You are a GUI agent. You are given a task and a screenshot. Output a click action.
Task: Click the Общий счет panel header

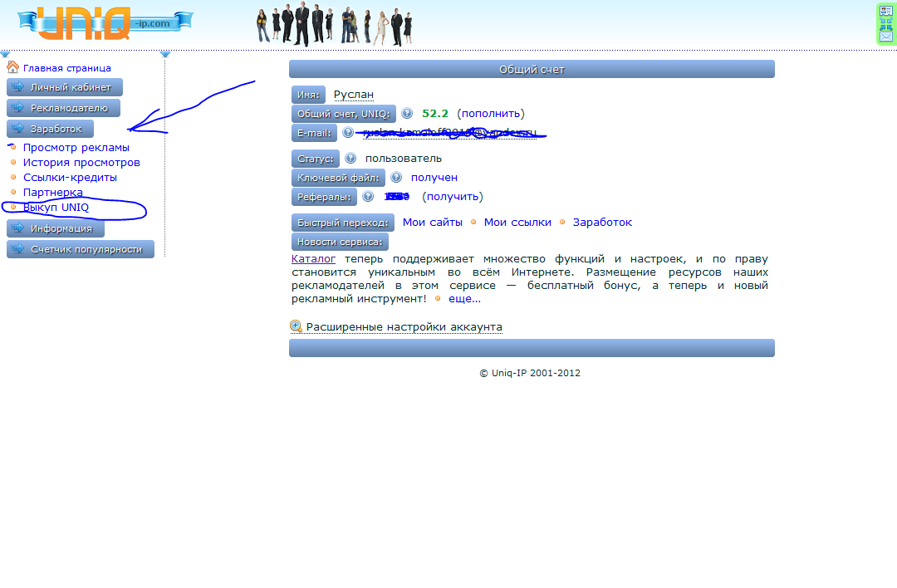[x=532, y=69]
